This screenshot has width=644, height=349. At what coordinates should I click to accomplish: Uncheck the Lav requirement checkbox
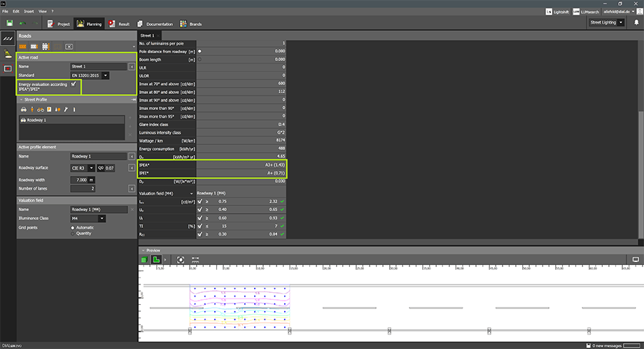pos(199,201)
